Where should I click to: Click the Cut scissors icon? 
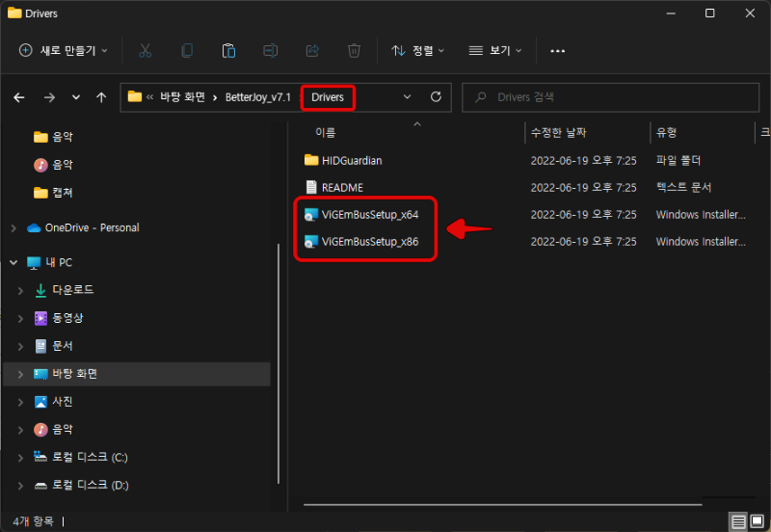click(x=146, y=51)
